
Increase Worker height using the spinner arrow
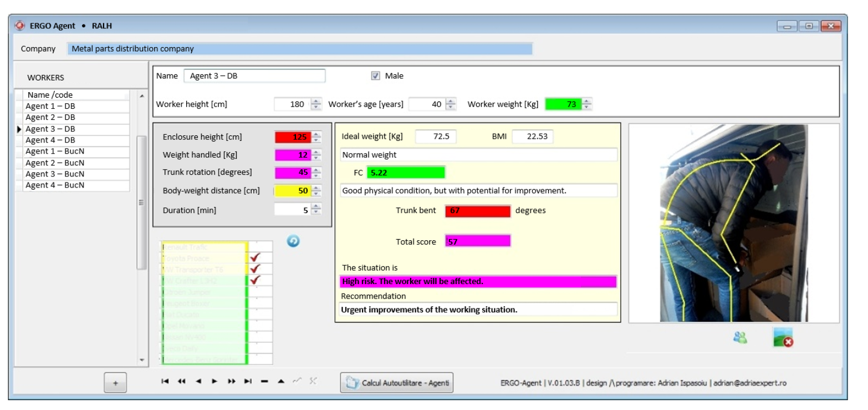click(316, 101)
